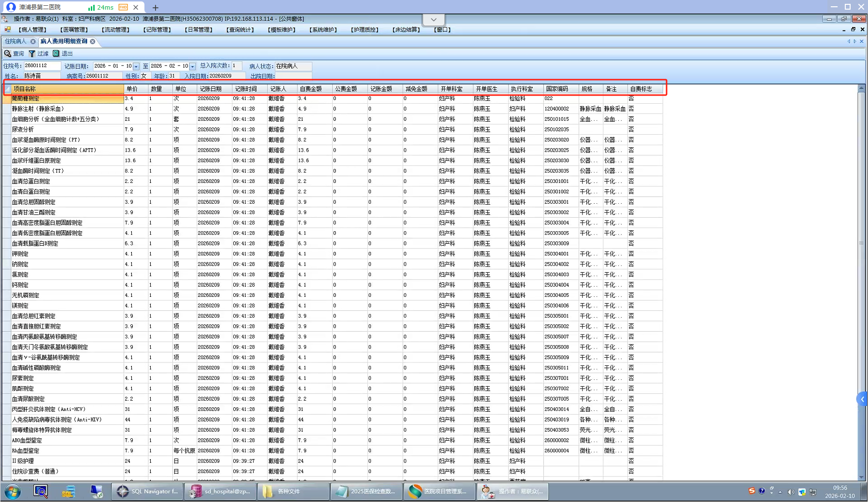Open SQL Navigator from the taskbar
Viewport: 868px width, 502px height.
(x=148, y=491)
